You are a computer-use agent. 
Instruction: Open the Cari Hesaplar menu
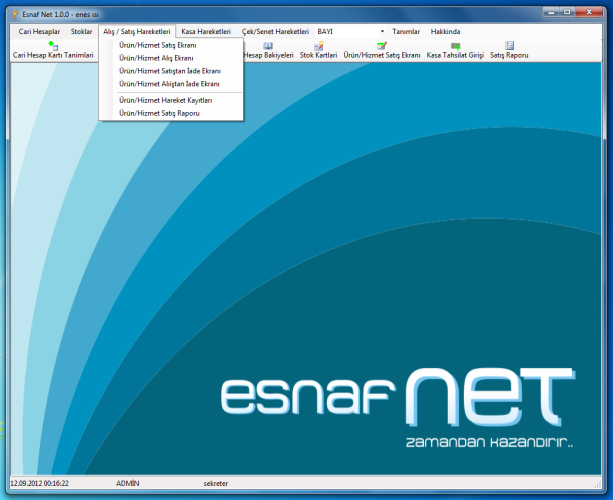(39, 32)
